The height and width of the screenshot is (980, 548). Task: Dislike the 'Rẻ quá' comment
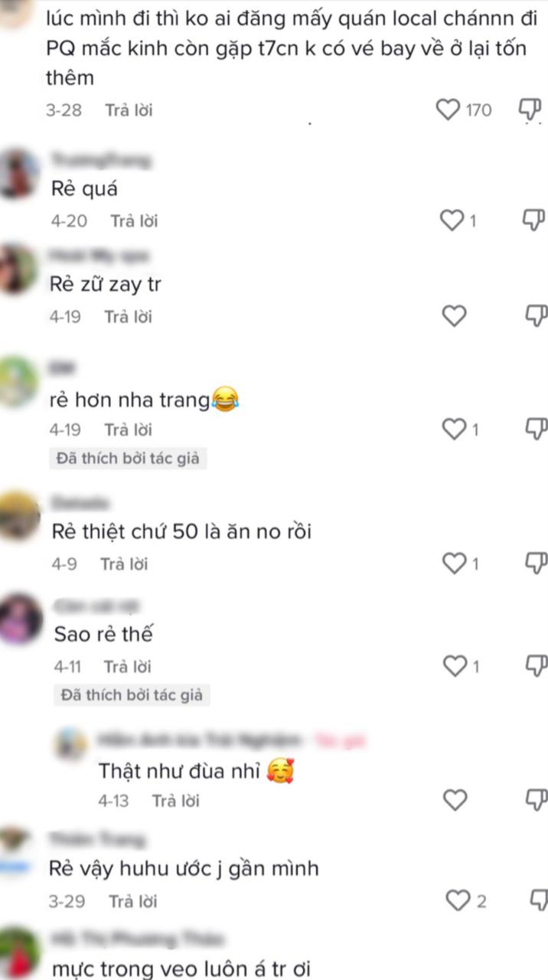click(533, 220)
